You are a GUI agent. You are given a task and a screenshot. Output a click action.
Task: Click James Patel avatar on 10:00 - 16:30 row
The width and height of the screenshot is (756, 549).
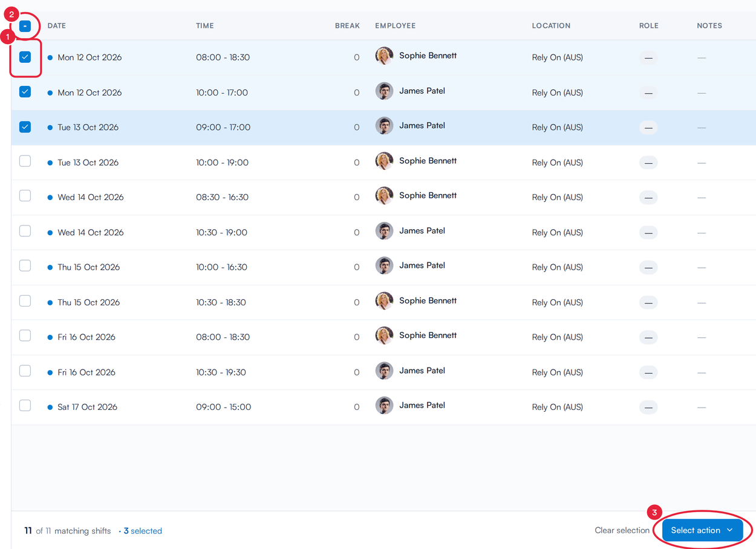384,265
